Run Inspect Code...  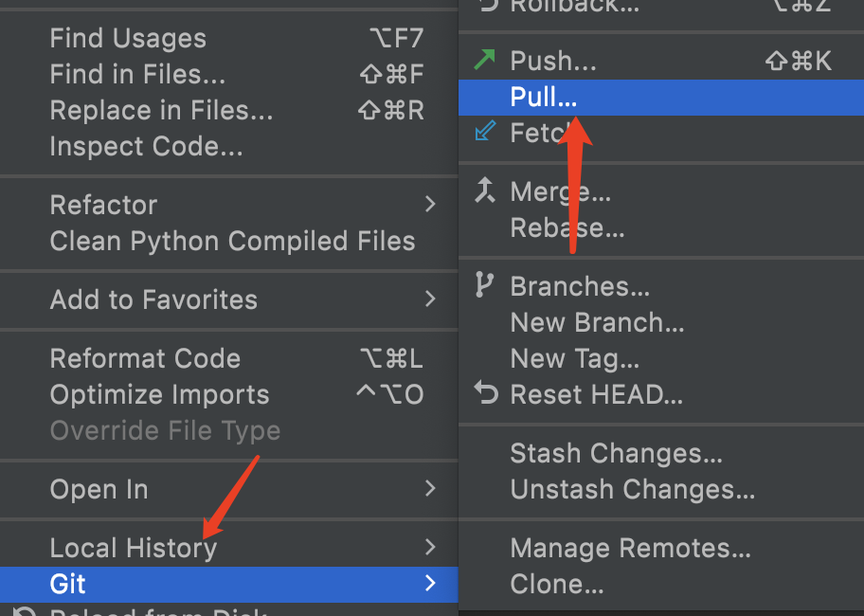pyautogui.click(x=146, y=147)
